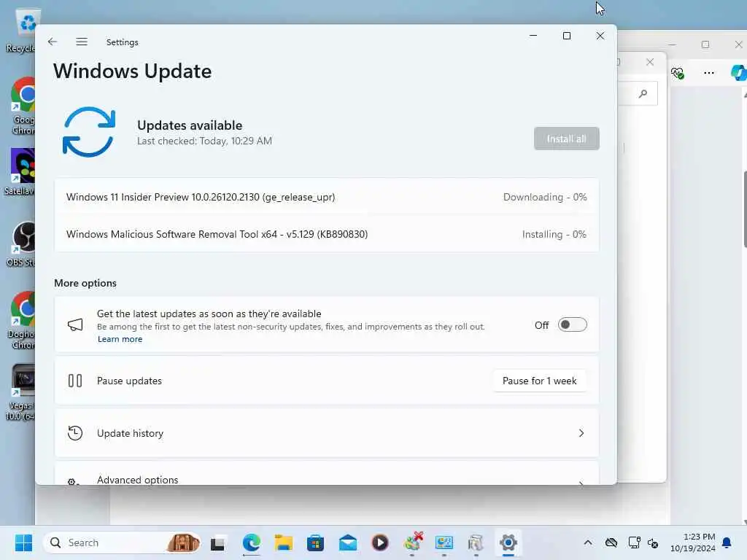Screen dimensions: 747x560
Task: Close the tab in background window
Action: click(650, 62)
